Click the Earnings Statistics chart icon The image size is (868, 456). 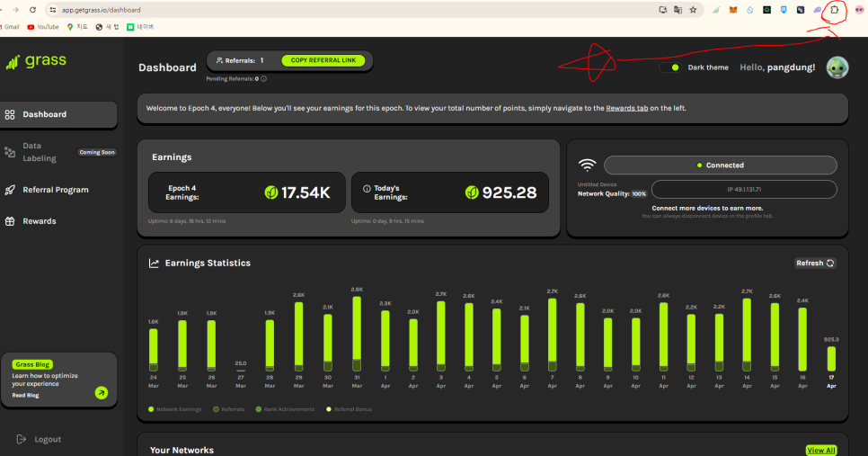[x=154, y=264]
